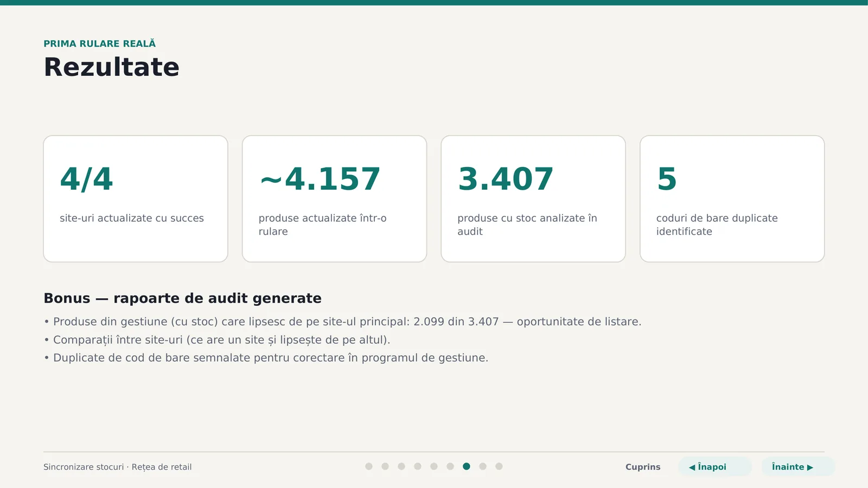Click the Bonus — rapoarte de audit generate heading

pos(182,298)
